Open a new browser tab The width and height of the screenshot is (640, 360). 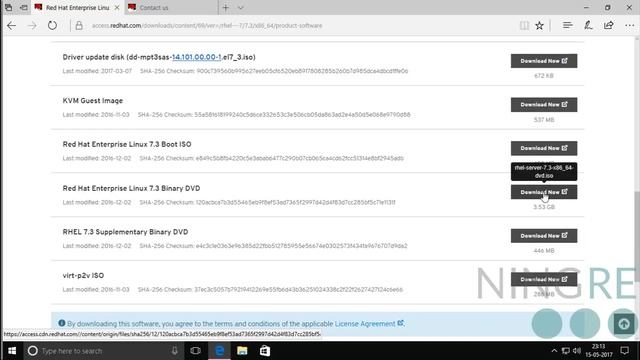point(226,8)
